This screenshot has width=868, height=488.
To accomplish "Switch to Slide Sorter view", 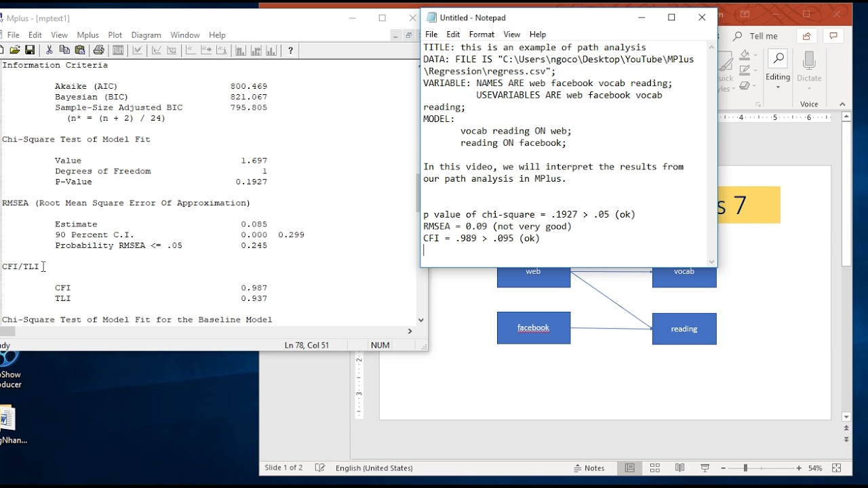I will 655,468.
